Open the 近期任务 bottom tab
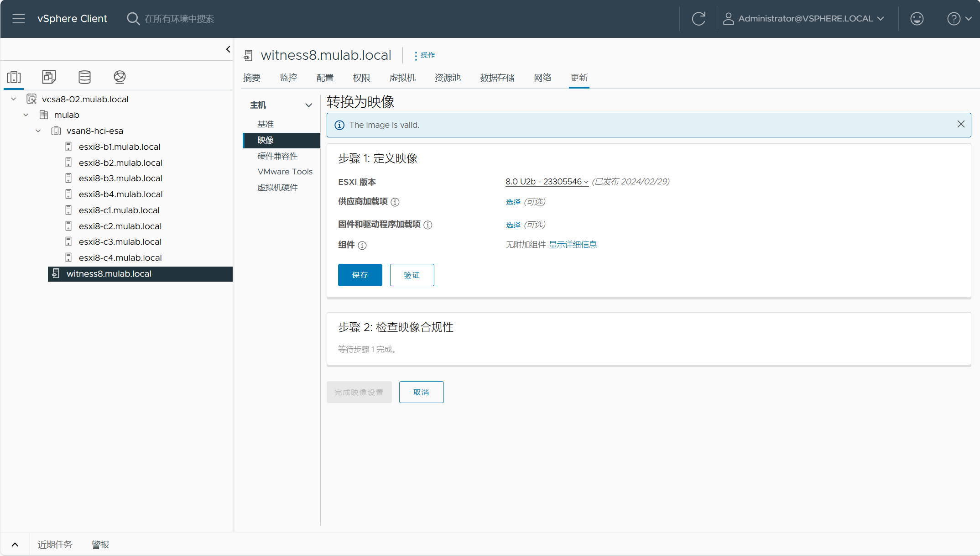The image size is (980, 556). [x=55, y=544]
